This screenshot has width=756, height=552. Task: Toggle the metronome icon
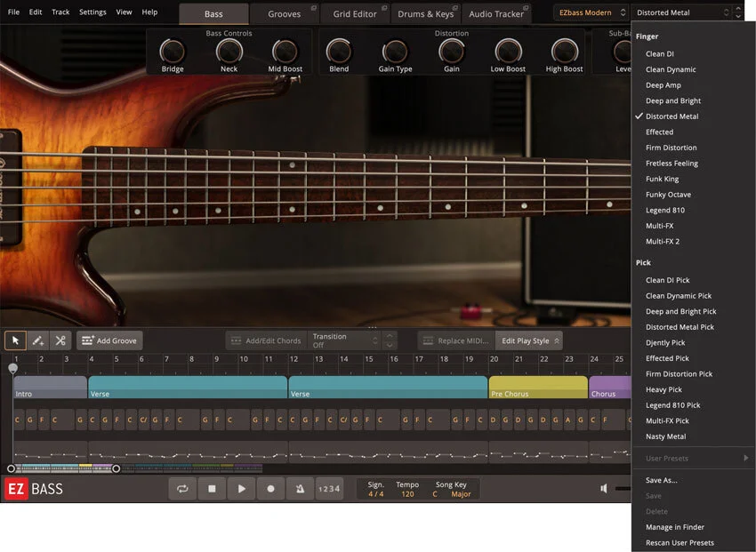pyautogui.click(x=300, y=488)
